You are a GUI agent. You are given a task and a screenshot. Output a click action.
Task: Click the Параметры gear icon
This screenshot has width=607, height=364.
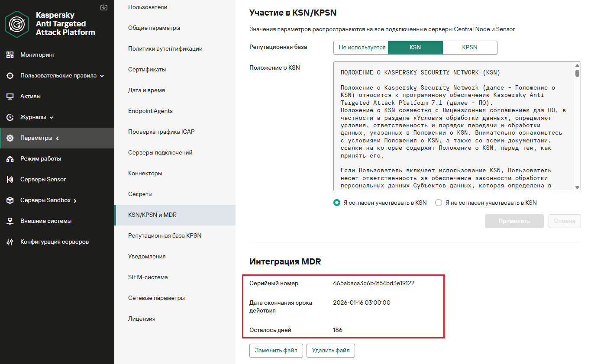point(10,138)
